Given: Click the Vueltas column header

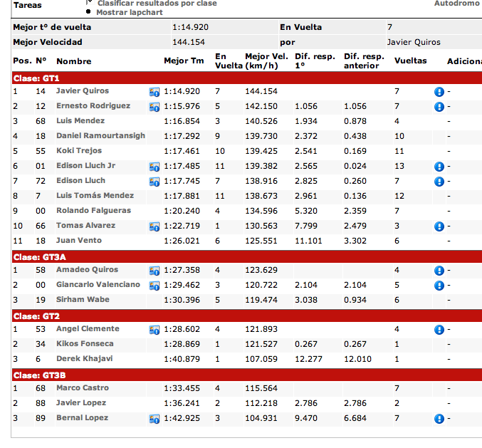Looking at the screenshot, I should pyautogui.click(x=411, y=61).
